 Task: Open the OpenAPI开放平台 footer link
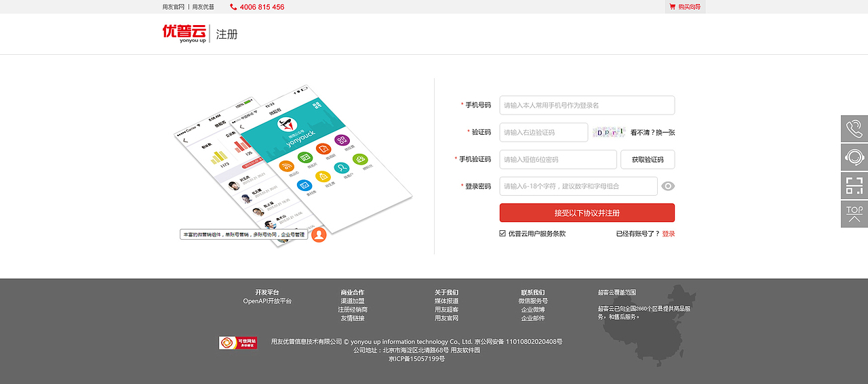267,301
